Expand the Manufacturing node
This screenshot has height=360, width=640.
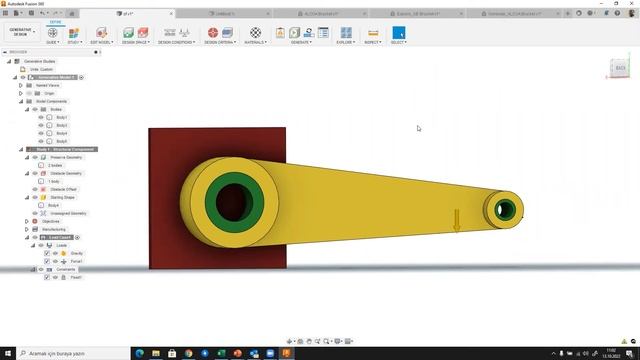click(27, 229)
